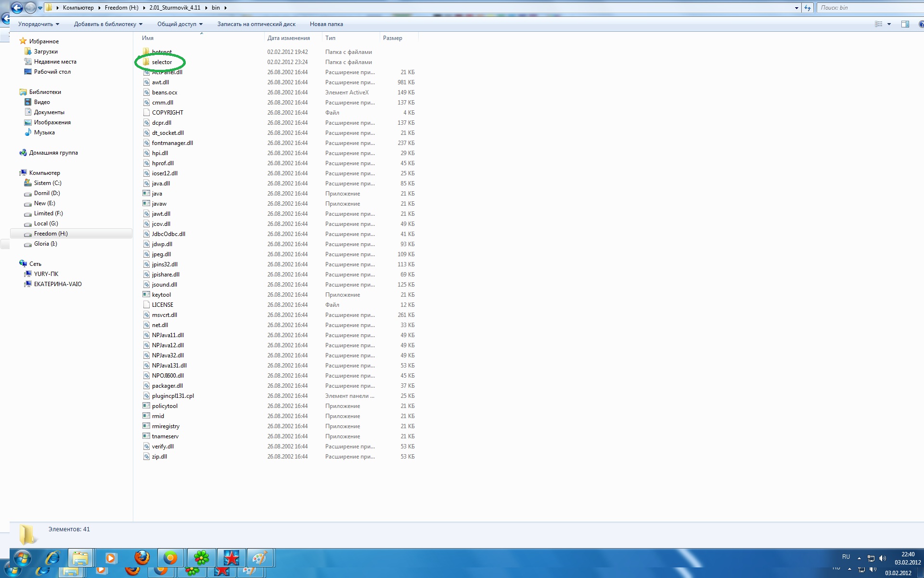Click the volume speaker tray icon

[x=882, y=558]
